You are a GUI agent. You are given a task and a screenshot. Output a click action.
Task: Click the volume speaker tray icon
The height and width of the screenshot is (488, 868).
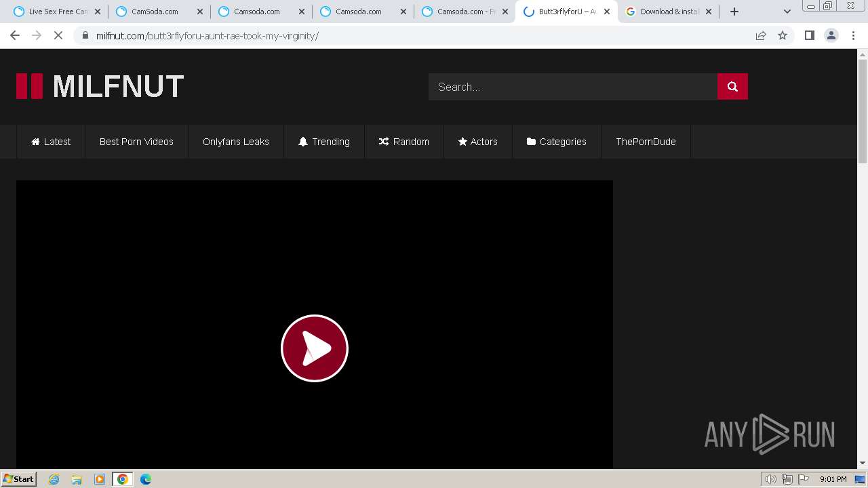[x=771, y=479]
